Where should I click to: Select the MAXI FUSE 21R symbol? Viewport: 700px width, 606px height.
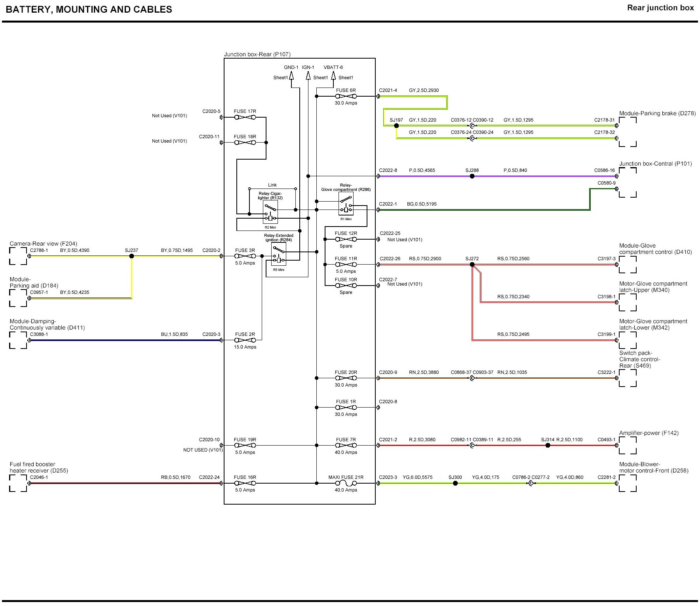point(346,483)
